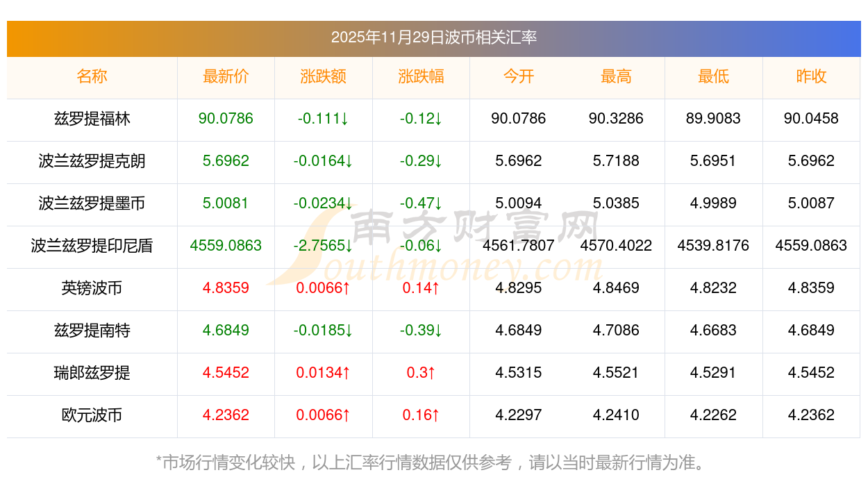Viewport: 868px width, 484px height.
Task: Click the change value -0.0185↓
Action: (324, 331)
